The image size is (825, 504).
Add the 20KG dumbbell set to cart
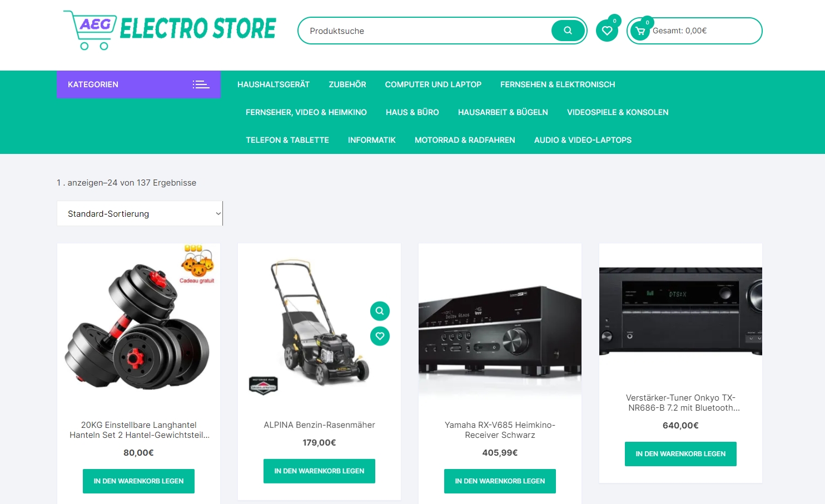138,481
